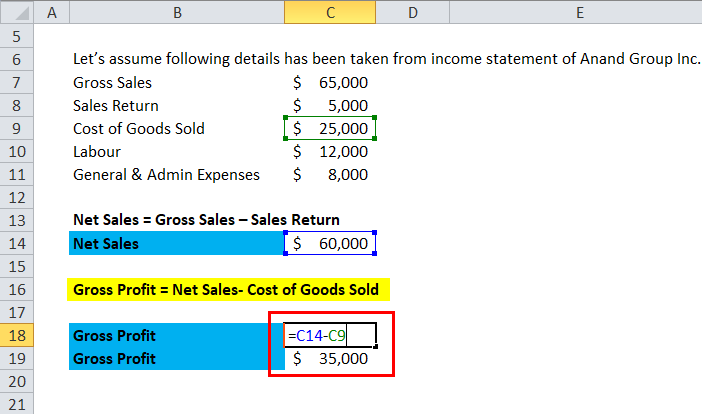
Task: Select column E header
Action: click(x=580, y=12)
